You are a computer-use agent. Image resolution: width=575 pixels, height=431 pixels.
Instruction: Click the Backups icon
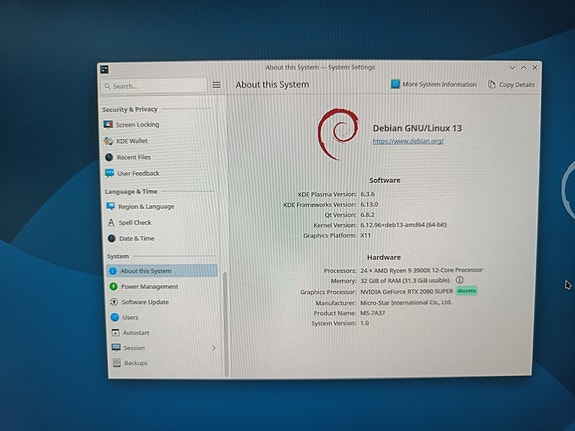(x=117, y=362)
